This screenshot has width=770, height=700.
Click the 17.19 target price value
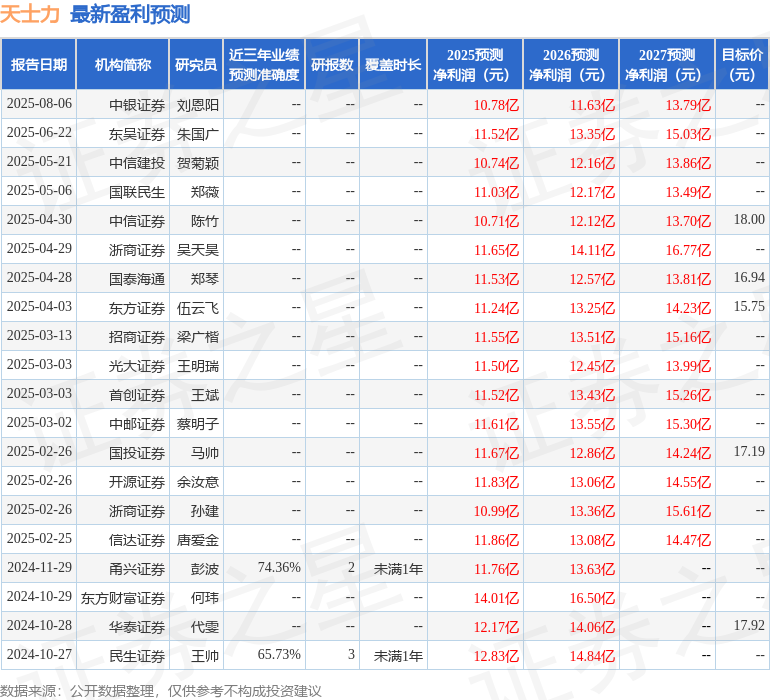[x=749, y=451]
